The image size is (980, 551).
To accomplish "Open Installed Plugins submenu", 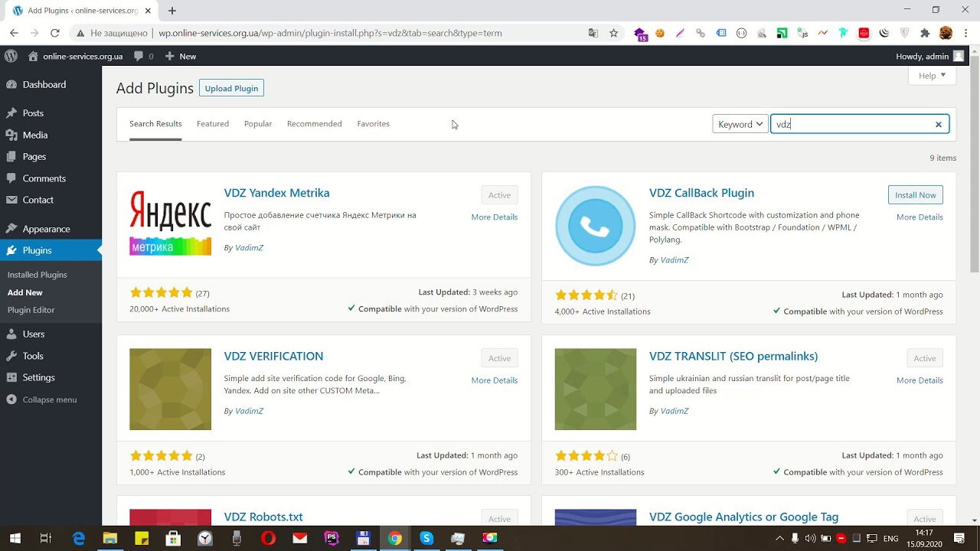I will click(x=38, y=275).
